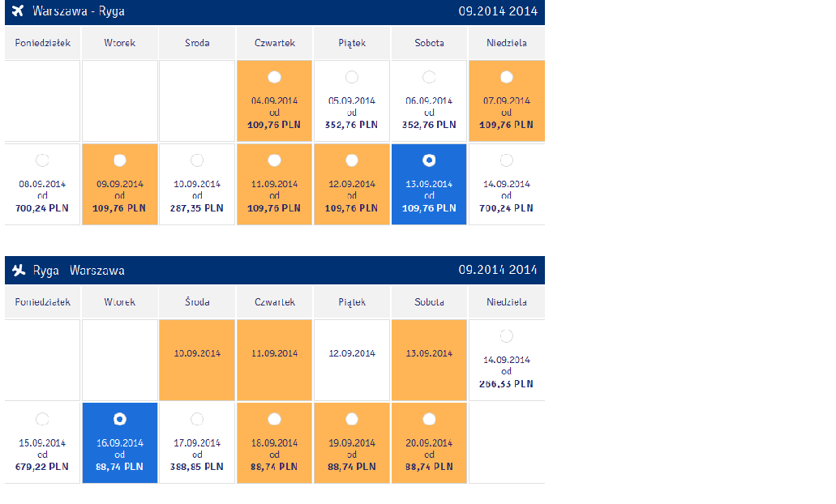The height and width of the screenshot is (504, 836).
Task: Select the 06.09.2014 Saturday outbound radio
Action: [x=429, y=77]
